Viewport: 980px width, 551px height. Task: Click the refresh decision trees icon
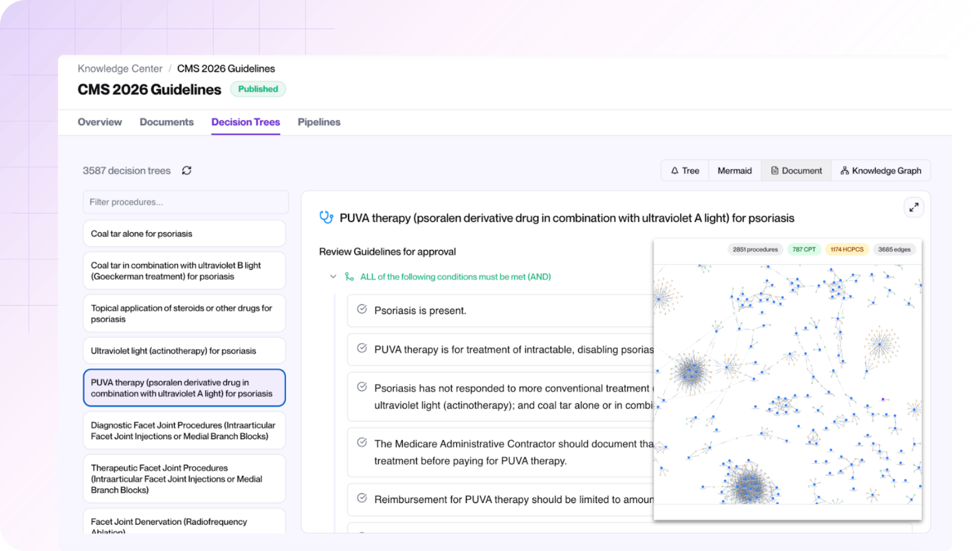pos(187,170)
